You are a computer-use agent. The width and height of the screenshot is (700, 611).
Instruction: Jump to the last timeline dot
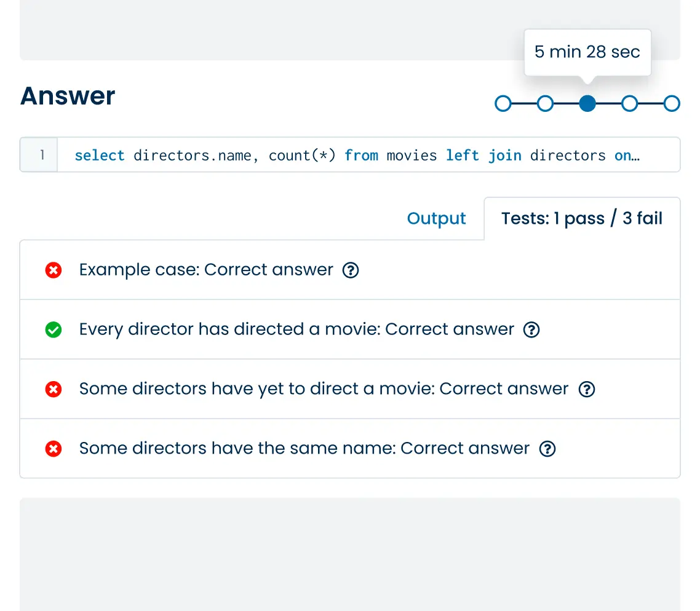click(672, 103)
